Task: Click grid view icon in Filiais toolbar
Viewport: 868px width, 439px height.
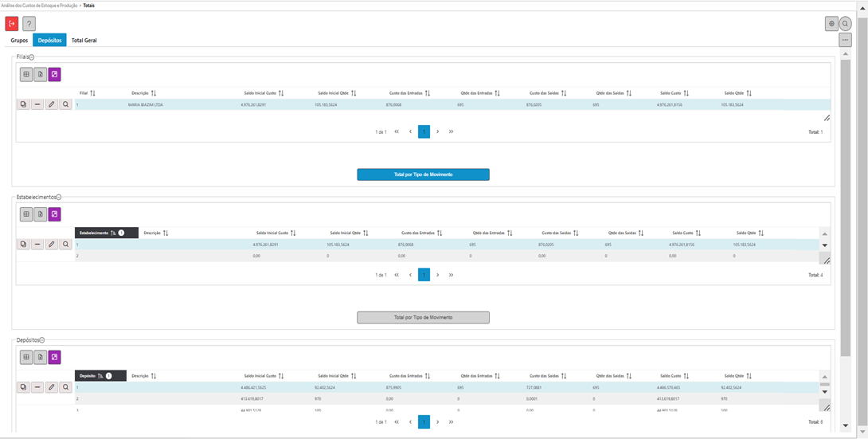Action: point(26,74)
